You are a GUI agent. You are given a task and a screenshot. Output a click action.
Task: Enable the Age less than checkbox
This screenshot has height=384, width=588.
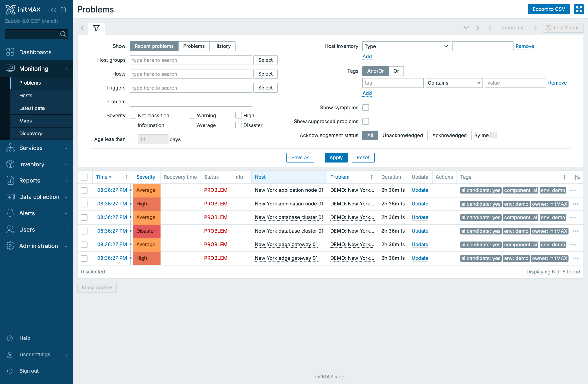click(133, 139)
